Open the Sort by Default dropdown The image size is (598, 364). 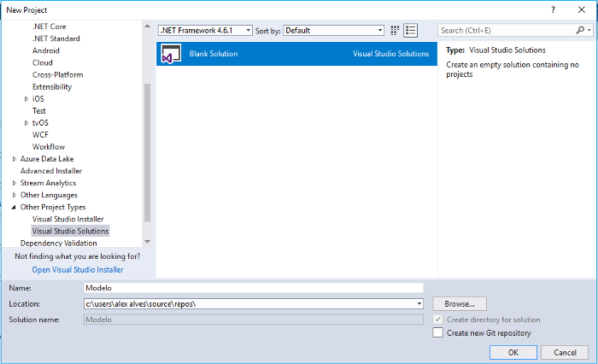click(334, 31)
